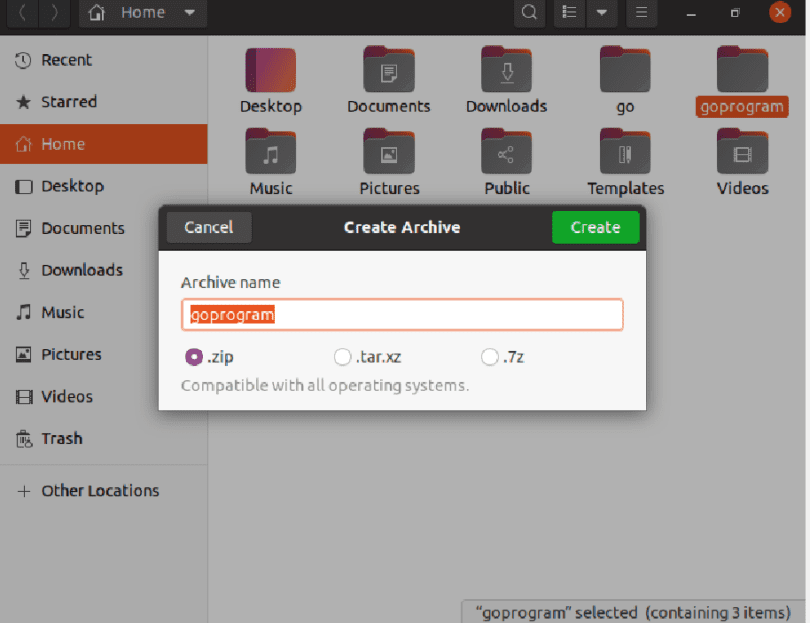This screenshot has width=810, height=623.
Task: Select the .tar.xz archive format
Action: (x=342, y=356)
